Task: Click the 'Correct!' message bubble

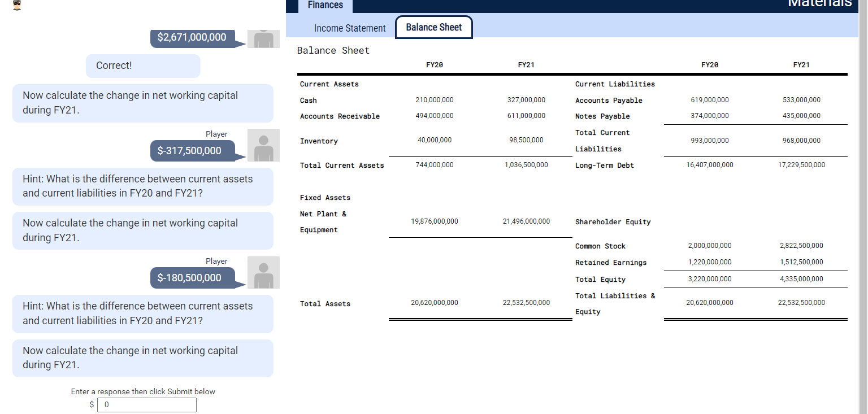Action: pos(143,66)
